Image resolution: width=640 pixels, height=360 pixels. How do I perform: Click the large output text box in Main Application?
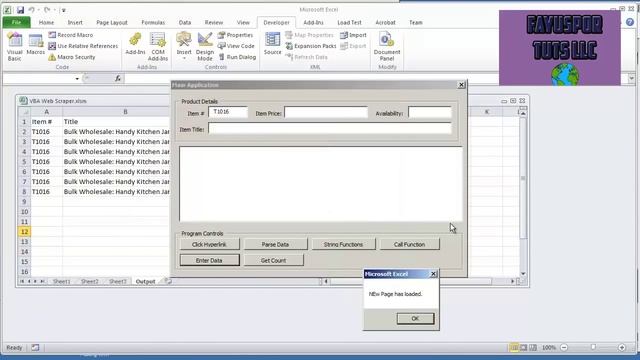[x=321, y=184]
